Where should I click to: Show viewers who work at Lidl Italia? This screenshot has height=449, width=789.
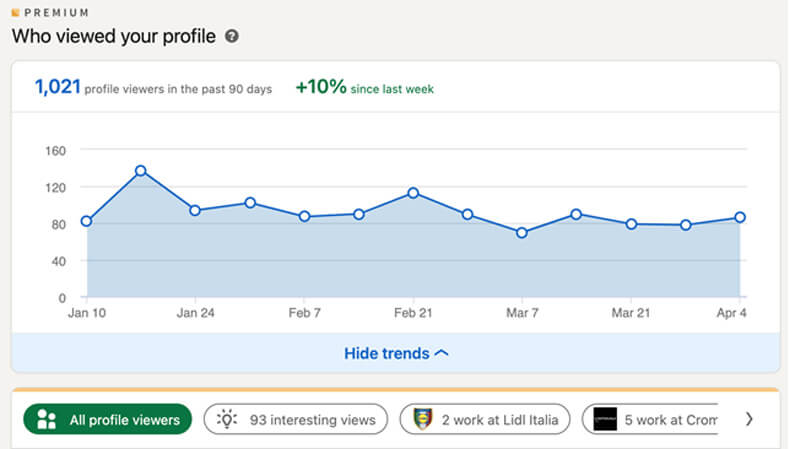485,420
